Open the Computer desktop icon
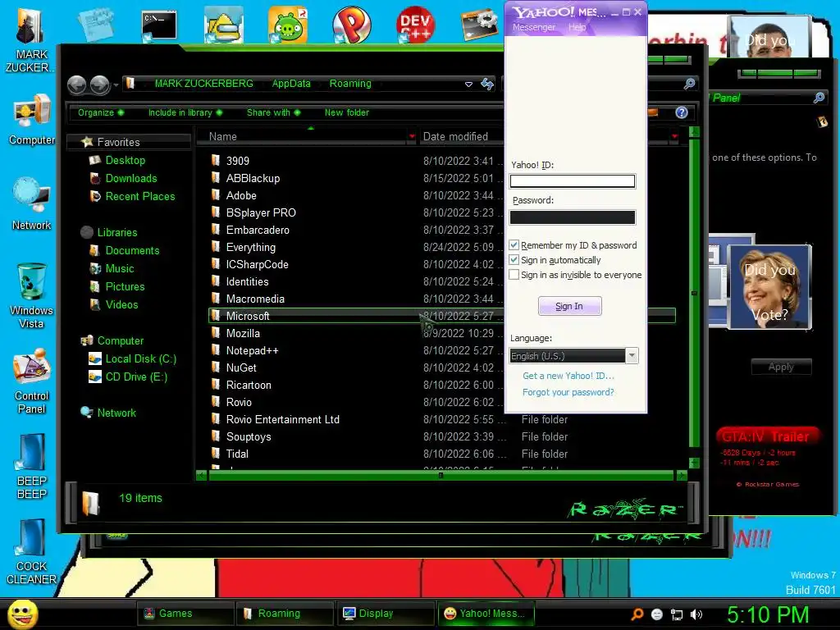The height and width of the screenshot is (630, 840). [x=32, y=119]
